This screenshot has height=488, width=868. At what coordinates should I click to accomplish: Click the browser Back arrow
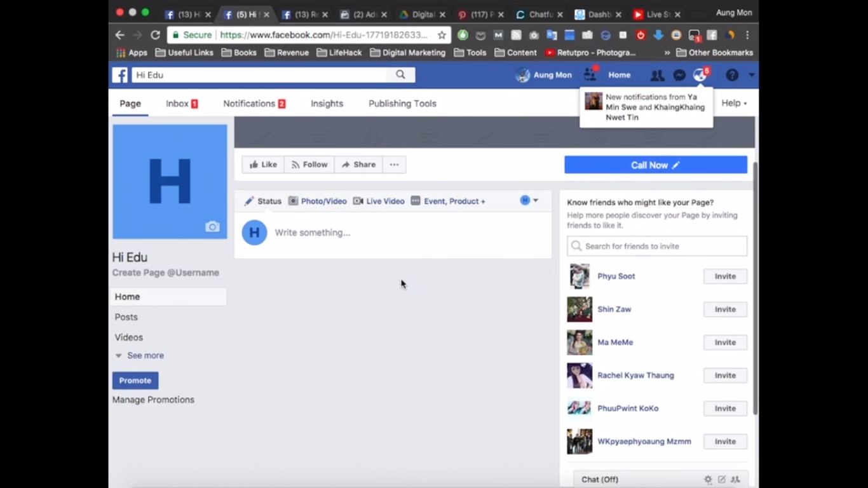(x=119, y=35)
